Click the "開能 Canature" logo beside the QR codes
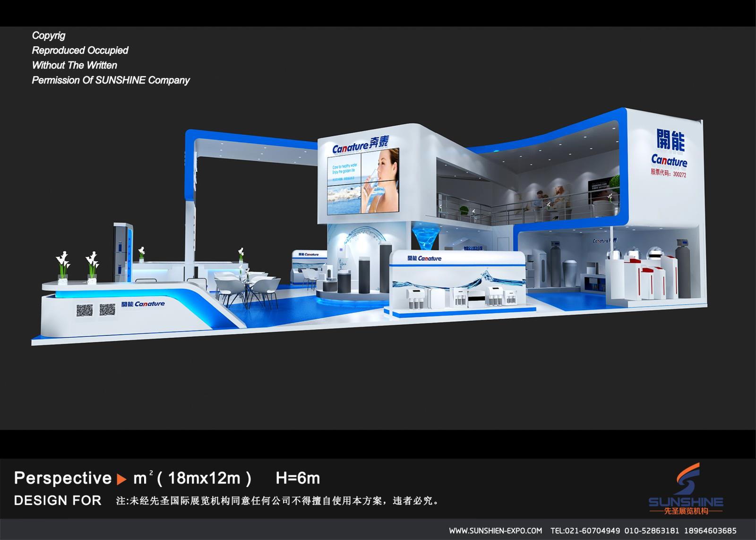Screen dimensions: 756x540 [143, 304]
